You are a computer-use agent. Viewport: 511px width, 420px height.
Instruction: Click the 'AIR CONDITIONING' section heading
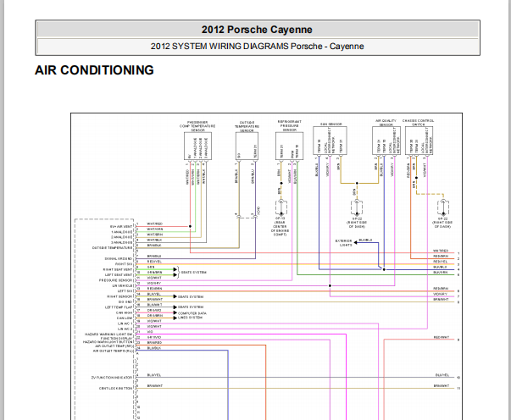click(94, 70)
